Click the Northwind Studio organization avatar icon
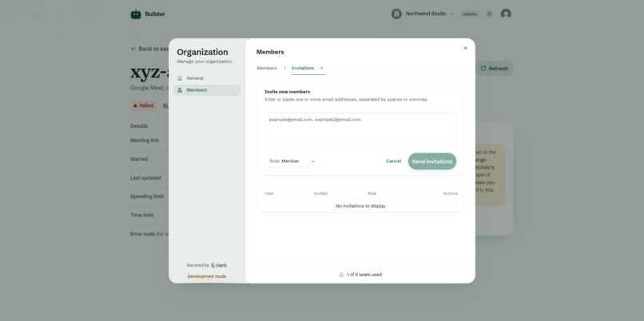Screen dimensions: 644x321 396,14
